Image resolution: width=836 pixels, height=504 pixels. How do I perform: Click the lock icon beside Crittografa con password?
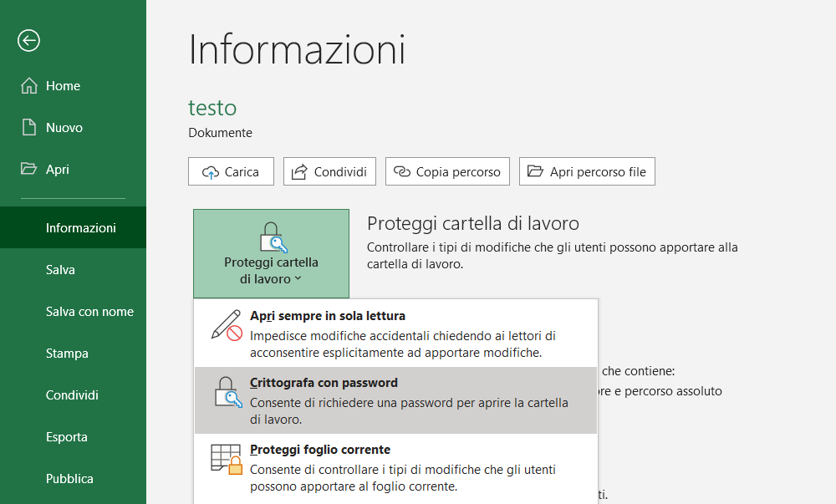[x=228, y=392]
